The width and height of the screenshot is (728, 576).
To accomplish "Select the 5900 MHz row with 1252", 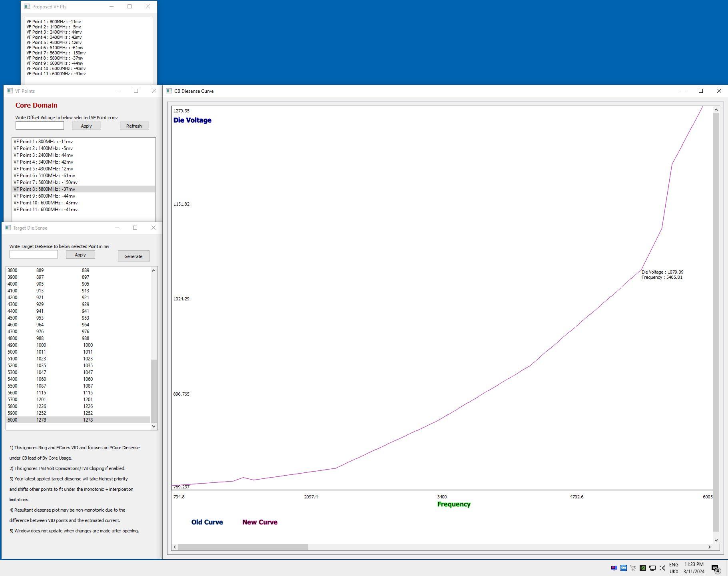I will 78,413.
